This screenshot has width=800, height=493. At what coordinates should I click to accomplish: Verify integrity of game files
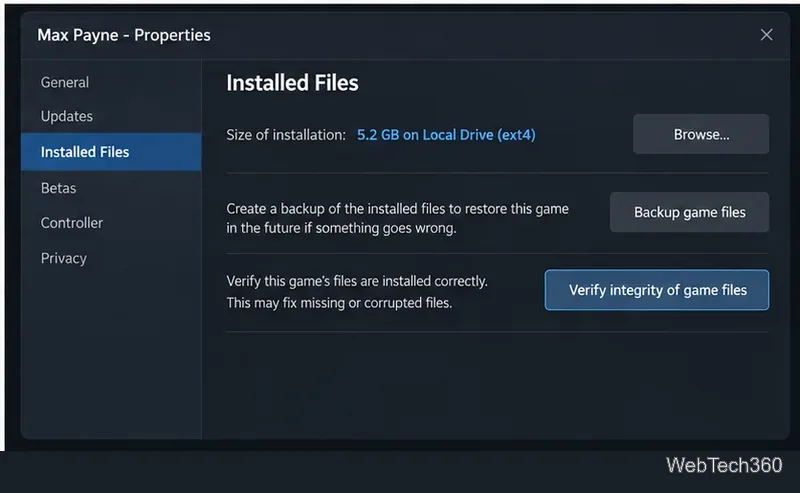[657, 290]
